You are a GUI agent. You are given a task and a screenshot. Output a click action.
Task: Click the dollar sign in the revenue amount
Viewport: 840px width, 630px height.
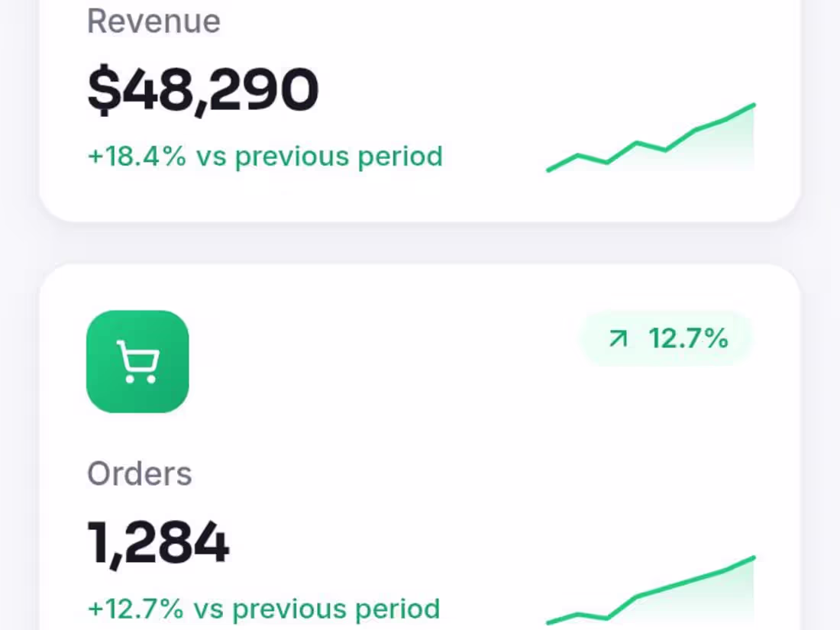coord(105,90)
